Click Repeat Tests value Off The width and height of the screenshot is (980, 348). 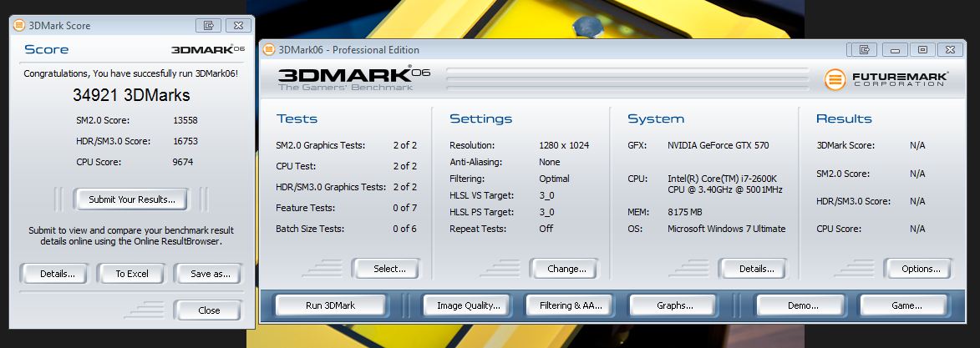point(546,229)
